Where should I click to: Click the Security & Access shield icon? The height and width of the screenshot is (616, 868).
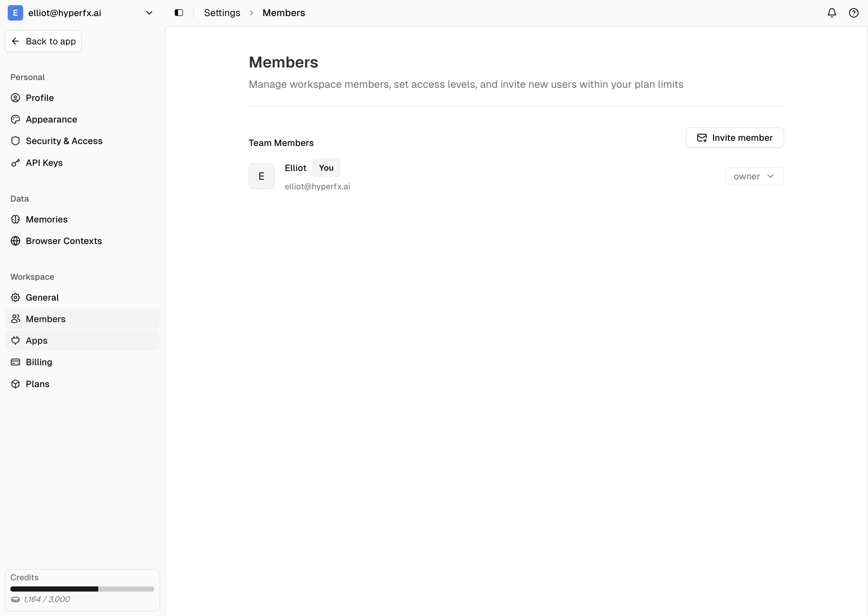(15, 141)
